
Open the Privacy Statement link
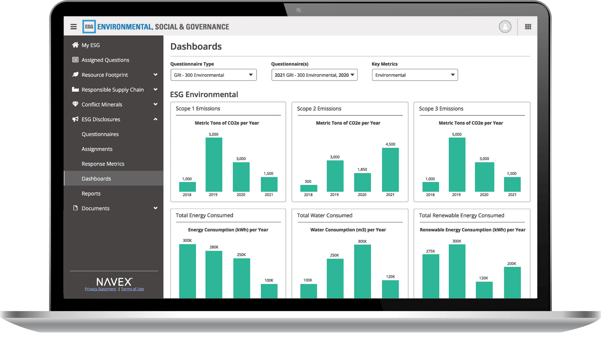[x=100, y=289]
